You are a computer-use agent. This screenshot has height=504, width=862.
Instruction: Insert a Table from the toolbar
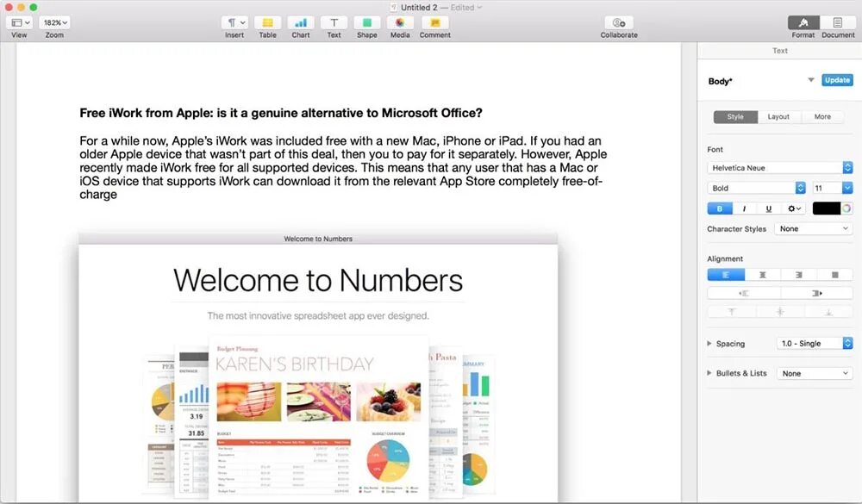pyautogui.click(x=268, y=22)
